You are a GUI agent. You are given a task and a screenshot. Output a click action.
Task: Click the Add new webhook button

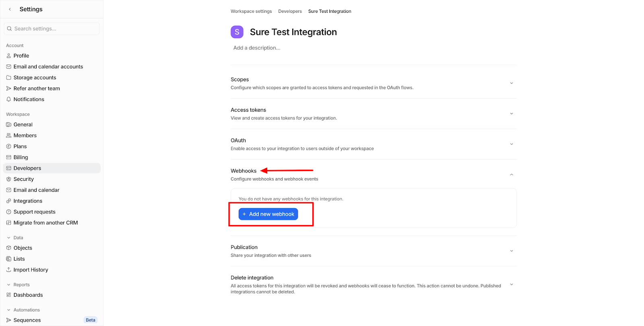(x=268, y=214)
